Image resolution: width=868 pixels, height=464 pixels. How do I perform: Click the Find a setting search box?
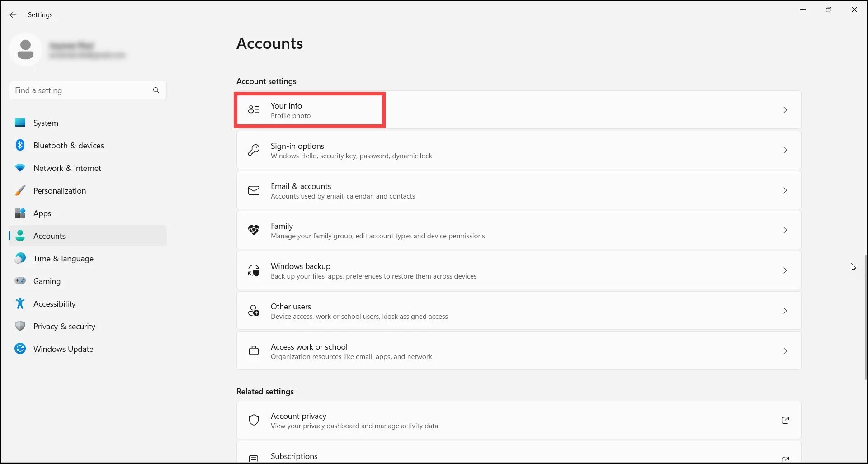pyautogui.click(x=81, y=90)
